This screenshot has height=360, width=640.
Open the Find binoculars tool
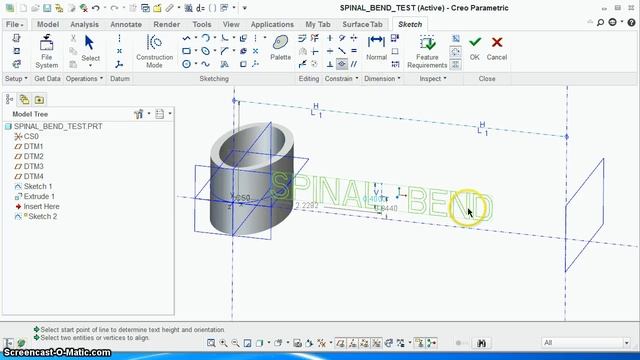coord(482,343)
